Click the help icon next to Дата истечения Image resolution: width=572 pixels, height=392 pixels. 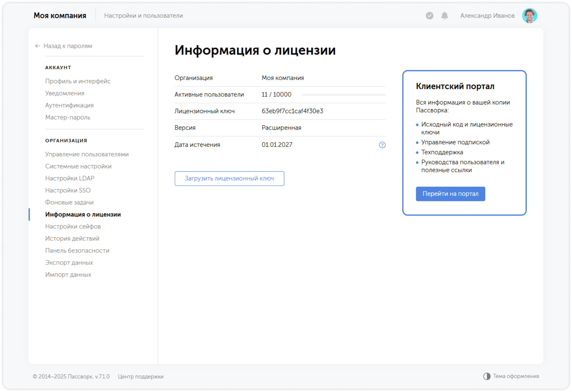tap(382, 145)
